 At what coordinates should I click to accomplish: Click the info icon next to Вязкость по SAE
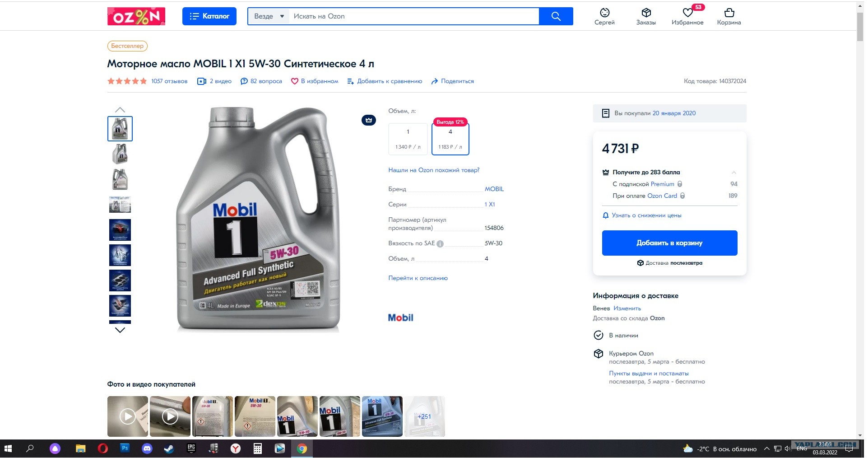point(440,244)
